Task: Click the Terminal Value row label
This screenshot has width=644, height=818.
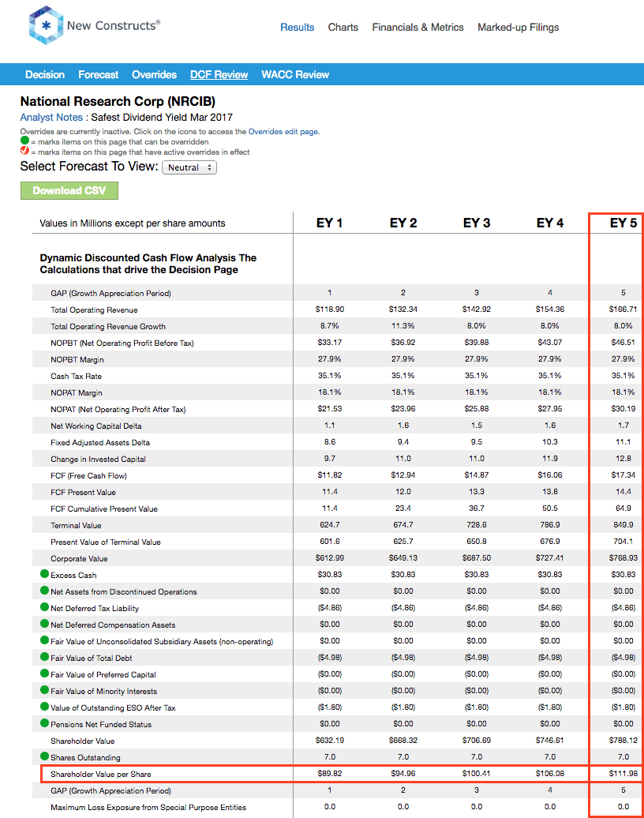Action: coord(76,525)
